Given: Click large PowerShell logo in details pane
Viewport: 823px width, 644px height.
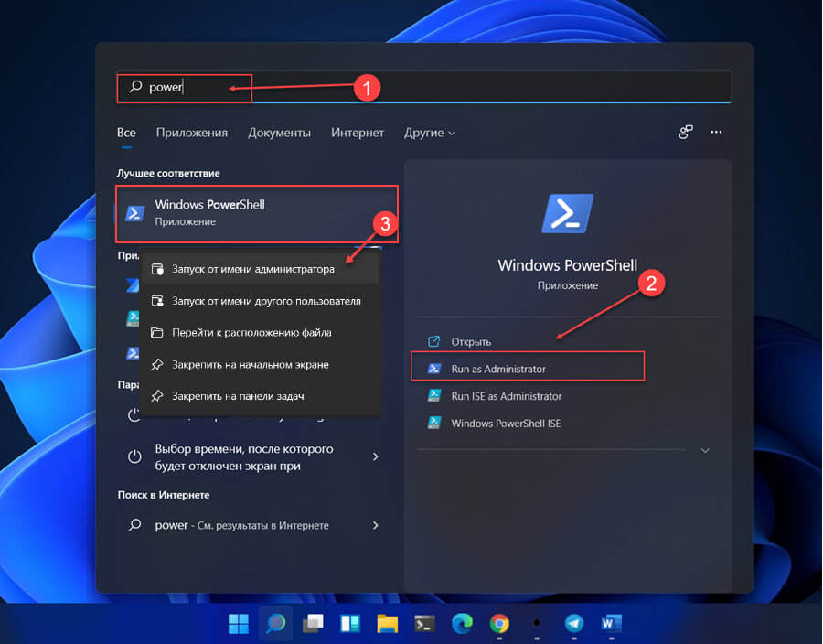Looking at the screenshot, I should [x=567, y=213].
